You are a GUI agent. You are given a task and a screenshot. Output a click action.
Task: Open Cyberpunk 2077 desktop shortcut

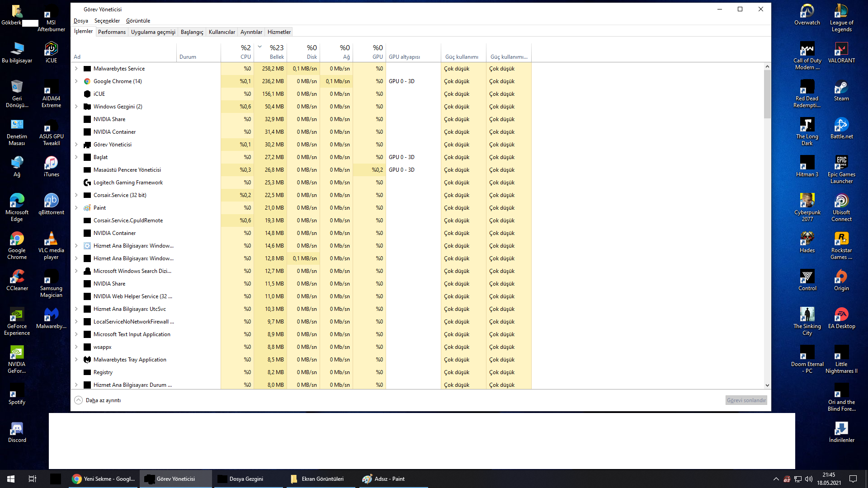pyautogui.click(x=807, y=208)
